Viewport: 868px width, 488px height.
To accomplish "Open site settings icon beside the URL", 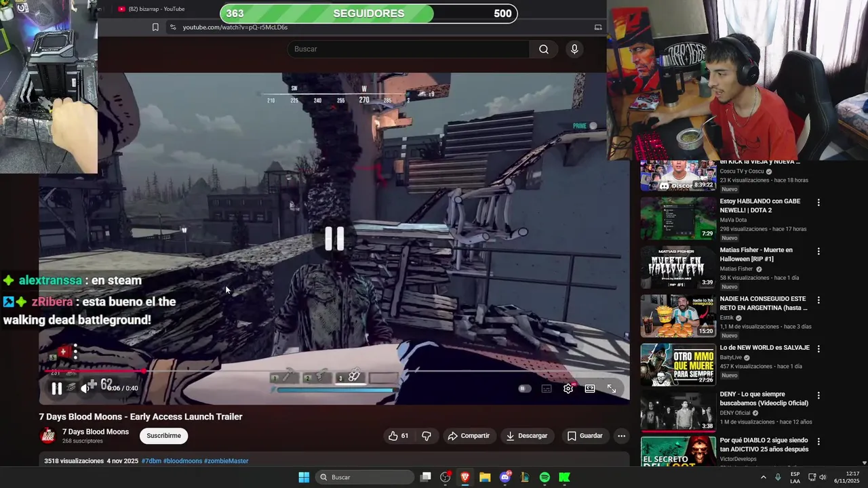I will [x=173, y=27].
